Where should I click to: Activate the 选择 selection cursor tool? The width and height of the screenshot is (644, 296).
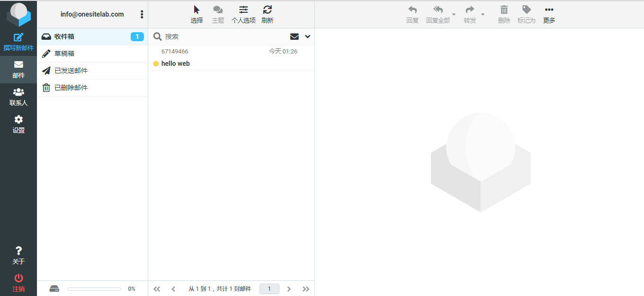click(x=197, y=10)
